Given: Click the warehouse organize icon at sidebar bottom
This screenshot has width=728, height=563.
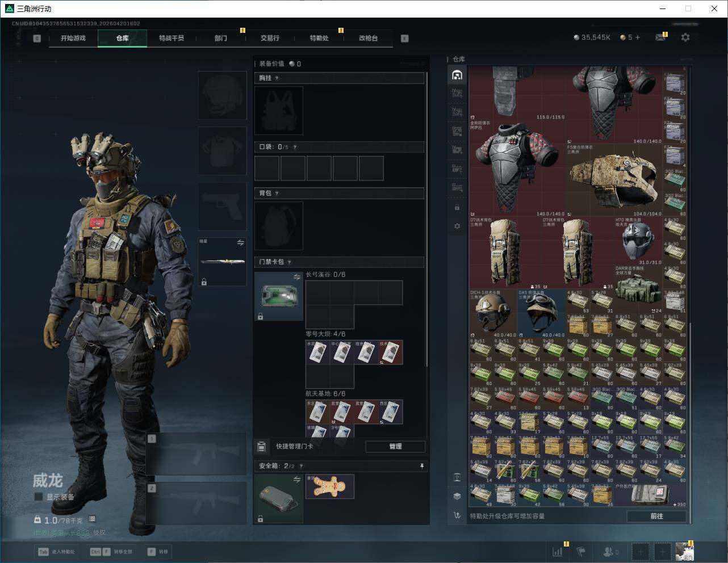Looking at the screenshot, I should click(x=457, y=515).
